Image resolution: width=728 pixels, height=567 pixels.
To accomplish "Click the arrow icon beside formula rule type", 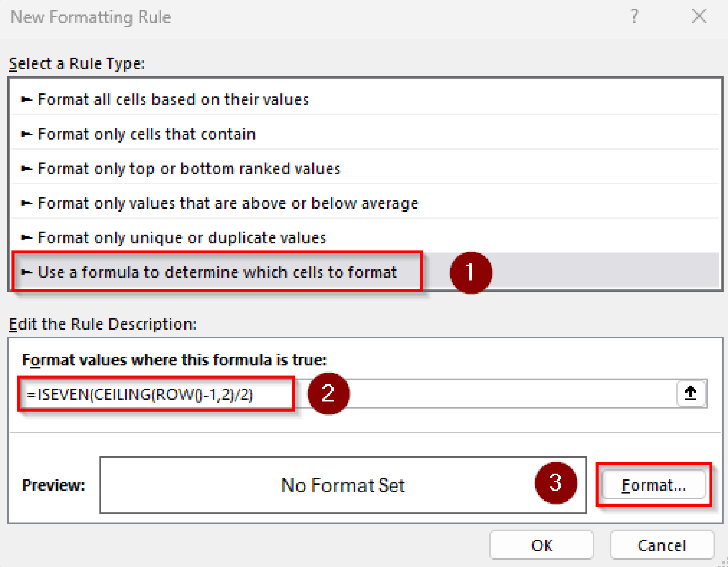I will pos(26,272).
